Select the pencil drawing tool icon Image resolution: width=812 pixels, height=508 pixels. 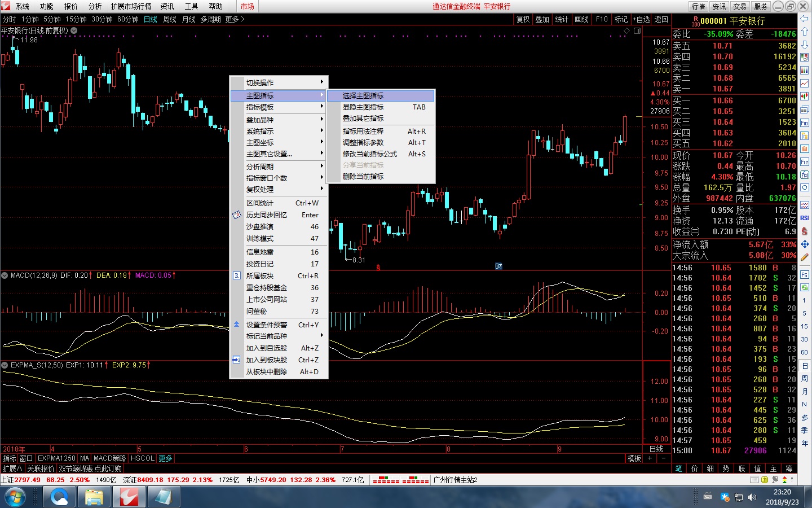click(x=805, y=257)
